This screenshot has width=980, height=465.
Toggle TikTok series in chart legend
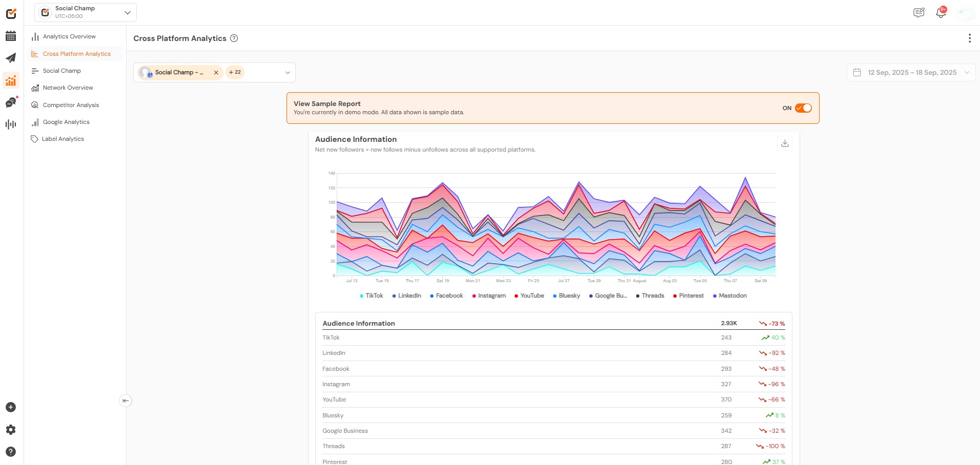tap(372, 296)
